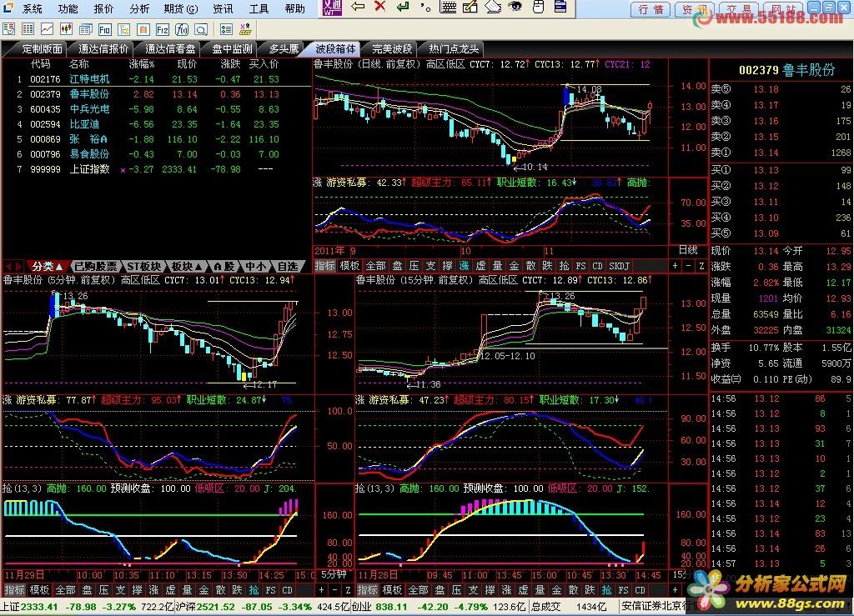Image resolution: width=854 pixels, height=616 pixels.
Task: Open the keyboard wizard icon
Action: pos(448,7)
